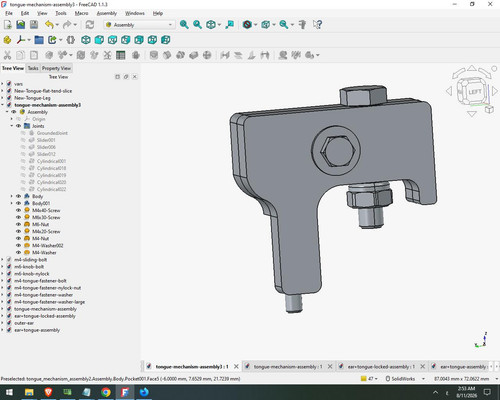Open the File menu
This screenshot has height=400, width=500.
[x=9, y=13]
